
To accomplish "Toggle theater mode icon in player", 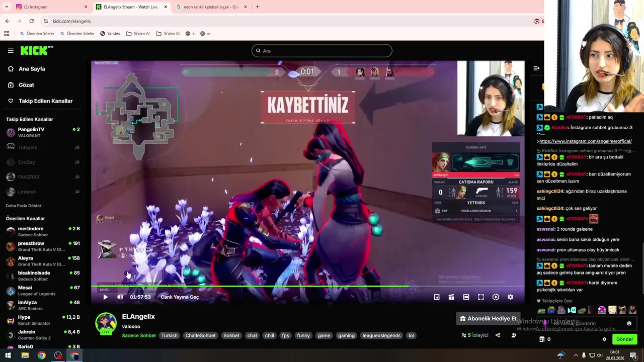I will (x=466, y=297).
